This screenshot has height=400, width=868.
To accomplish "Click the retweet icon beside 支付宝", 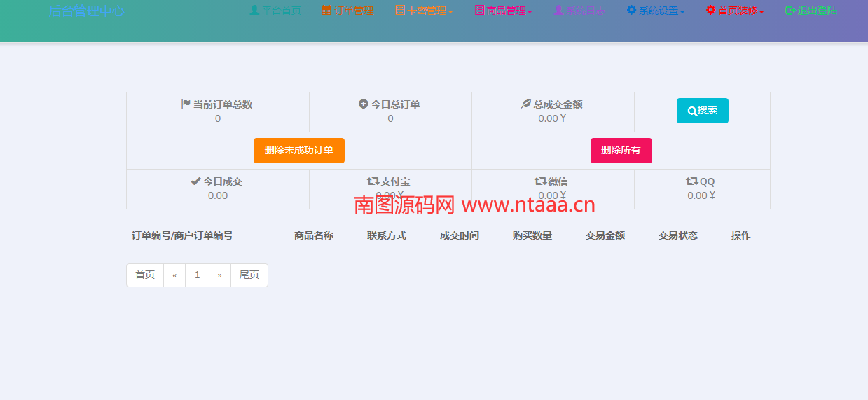I will (x=373, y=181).
